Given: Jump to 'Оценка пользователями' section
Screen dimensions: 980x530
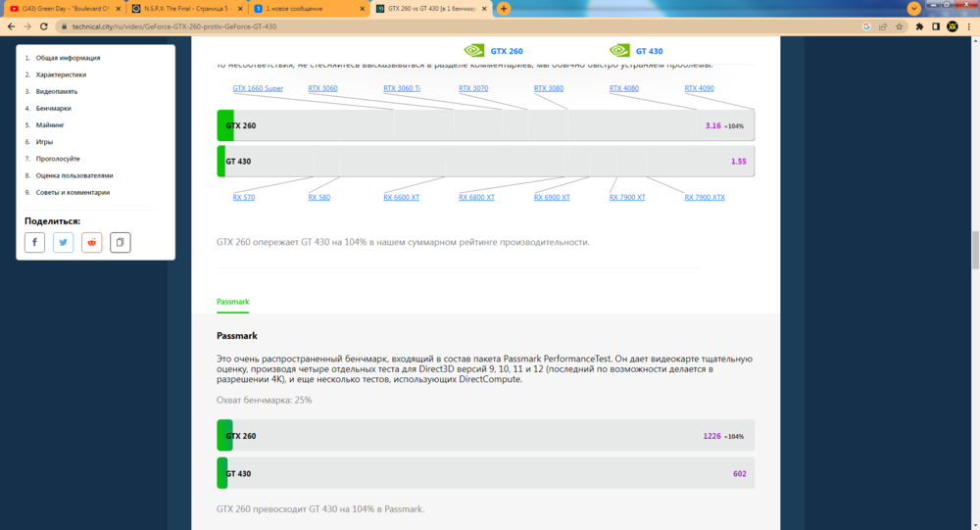Looking at the screenshot, I should point(74,175).
